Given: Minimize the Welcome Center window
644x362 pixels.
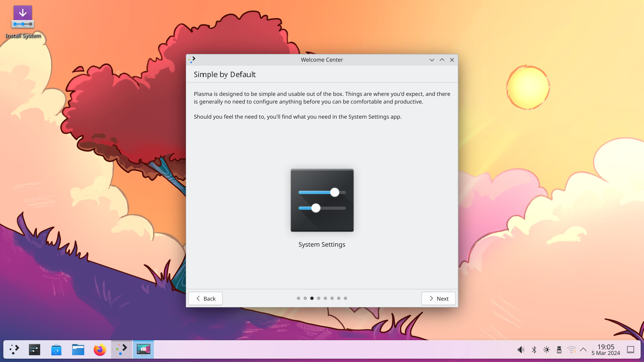Looking at the screenshot, I should coord(432,60).
